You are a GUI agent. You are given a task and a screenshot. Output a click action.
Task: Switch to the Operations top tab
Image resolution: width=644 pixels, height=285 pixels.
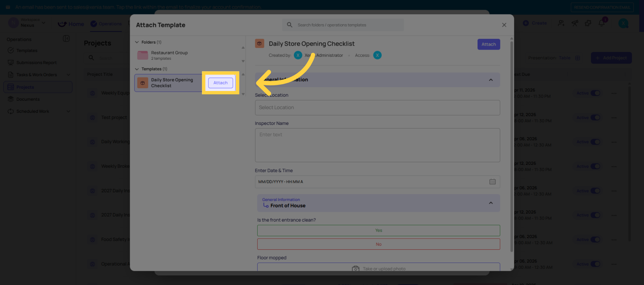pos(106,24)
